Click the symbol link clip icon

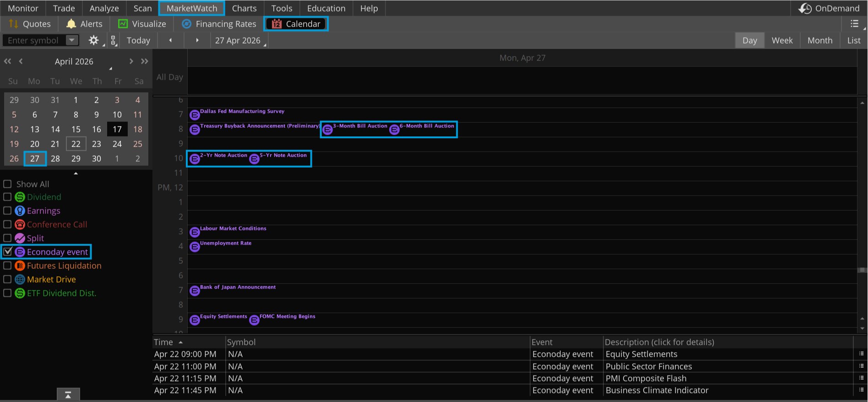click(x=114, y=40)
